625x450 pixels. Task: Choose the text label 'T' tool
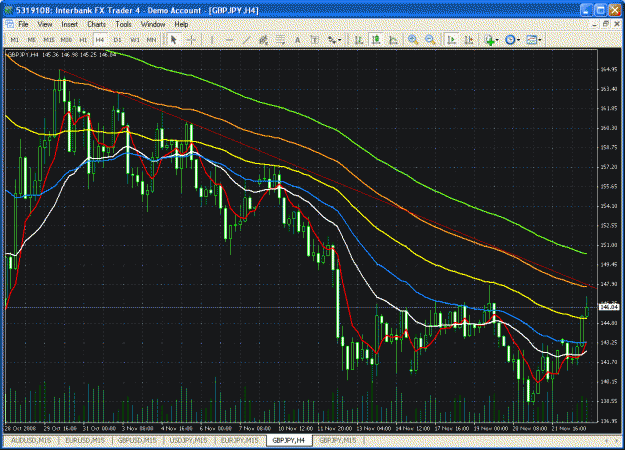pos(314,40)
